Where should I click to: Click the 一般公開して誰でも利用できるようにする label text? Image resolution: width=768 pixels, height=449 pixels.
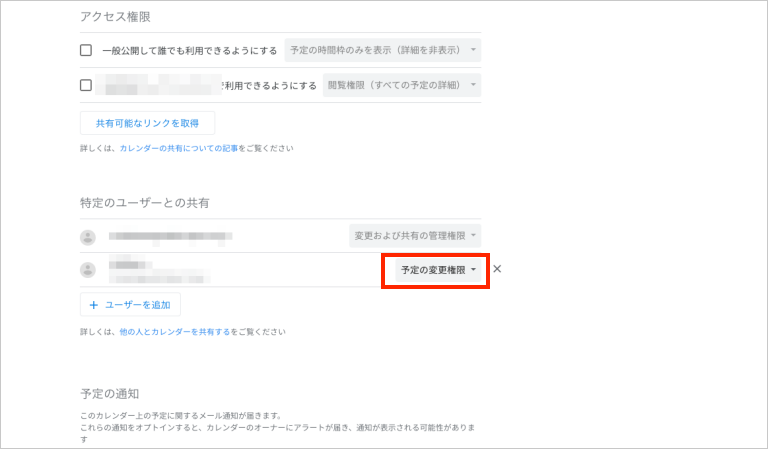pyautogui.click(x=189, y=50)
